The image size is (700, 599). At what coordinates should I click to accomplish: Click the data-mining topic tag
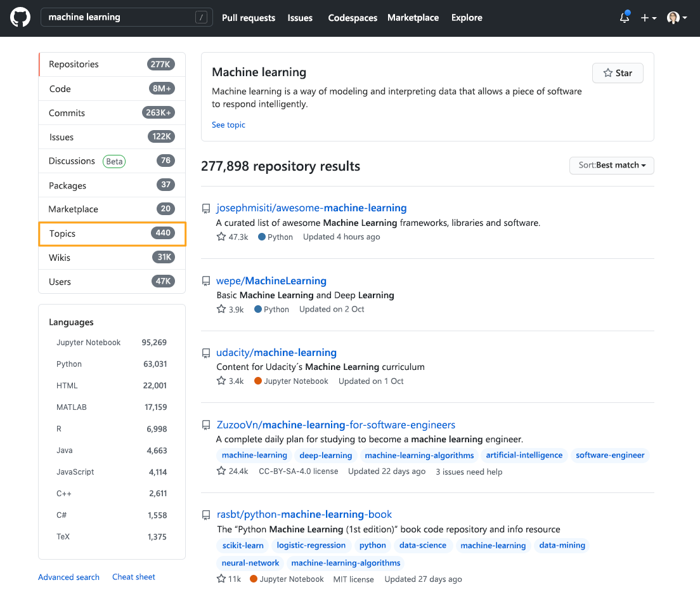[562, 546]
